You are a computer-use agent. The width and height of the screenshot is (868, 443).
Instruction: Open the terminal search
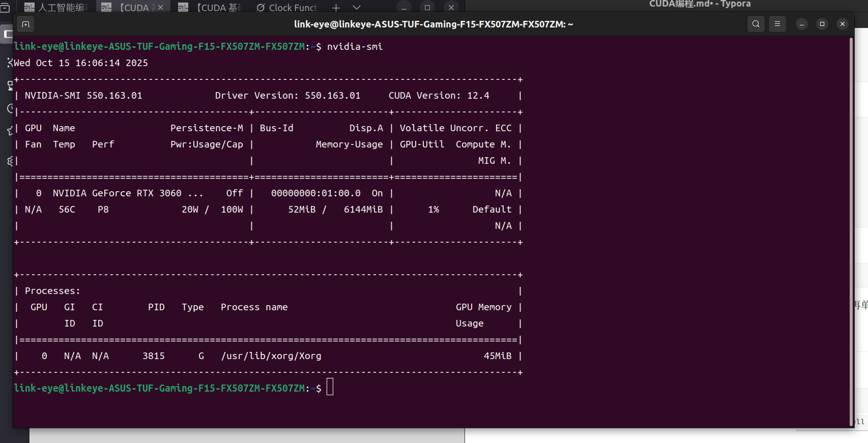pos(756,24)
